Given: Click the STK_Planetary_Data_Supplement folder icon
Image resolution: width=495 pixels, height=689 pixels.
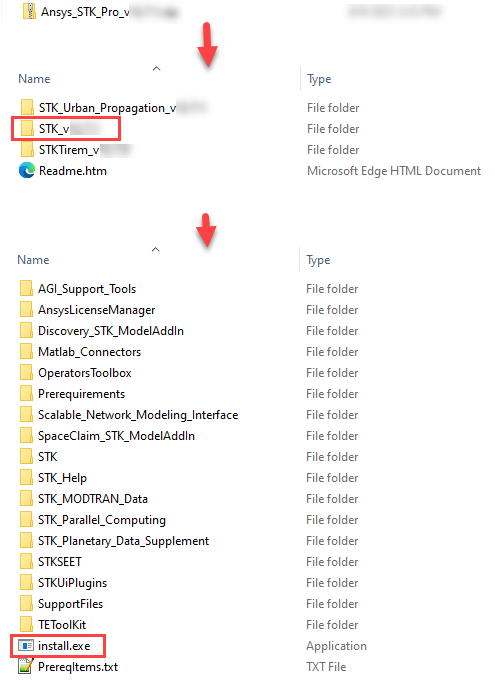Looking at the screenshot, I should click(x=26, y=540).
